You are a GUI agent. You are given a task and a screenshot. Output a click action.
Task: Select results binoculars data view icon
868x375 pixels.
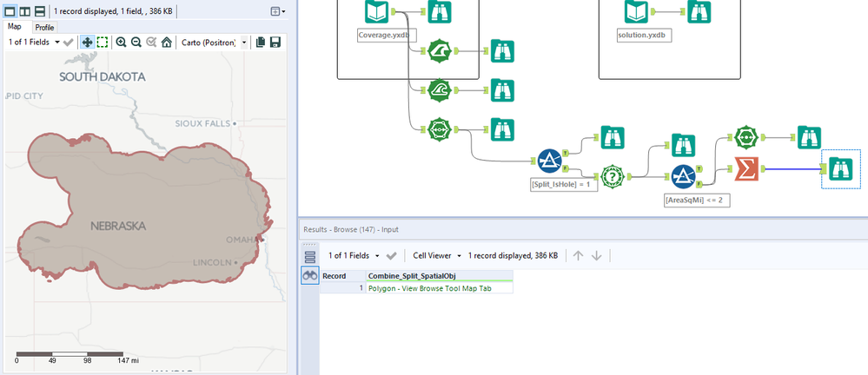pyautogui.click(x=310, y=275)
